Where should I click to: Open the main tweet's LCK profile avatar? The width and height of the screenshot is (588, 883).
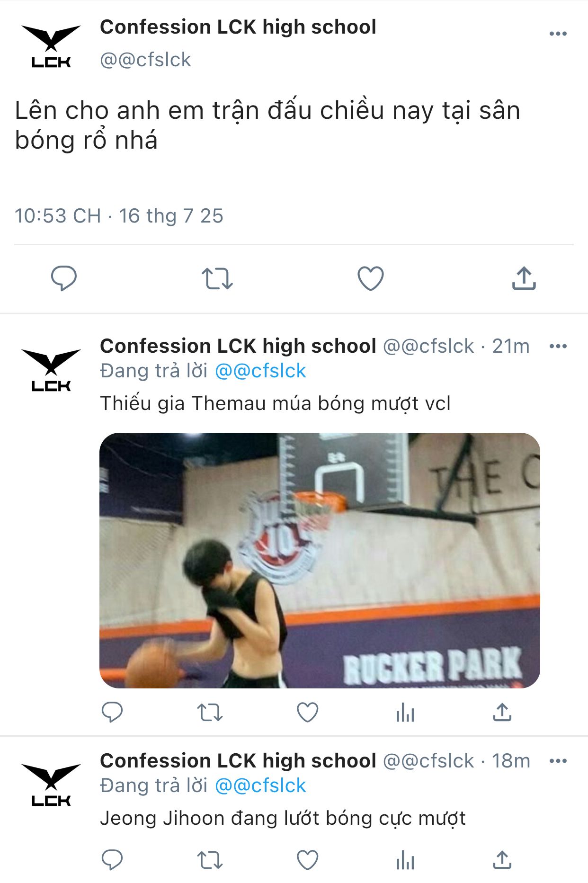click(x=51, y=46)
